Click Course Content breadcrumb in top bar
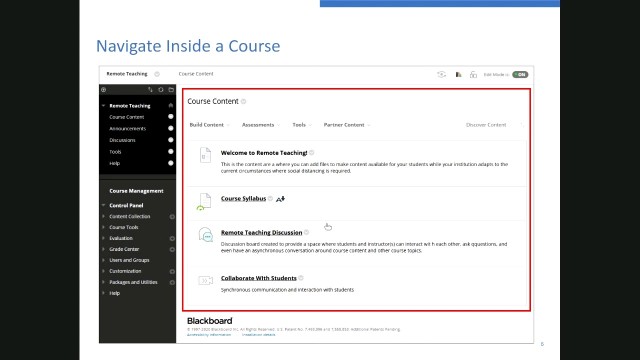 [196, 74]
